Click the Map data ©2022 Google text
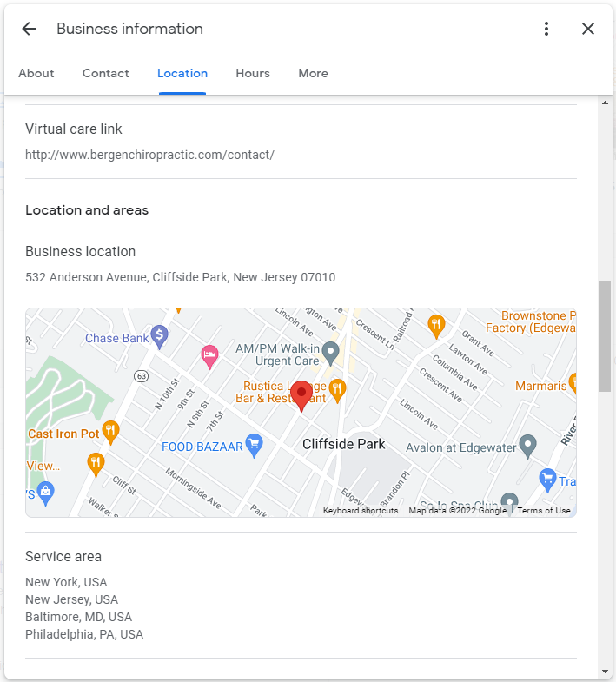Image resolution: width=616 pixels, height=682 pixels. pos(458,511)
